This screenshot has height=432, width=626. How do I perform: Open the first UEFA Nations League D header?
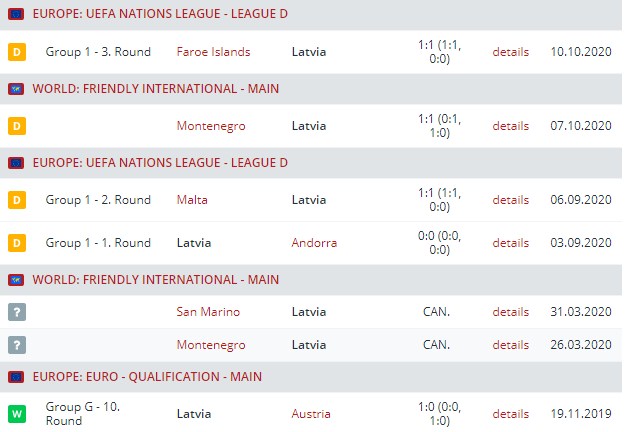click(160, 15)
